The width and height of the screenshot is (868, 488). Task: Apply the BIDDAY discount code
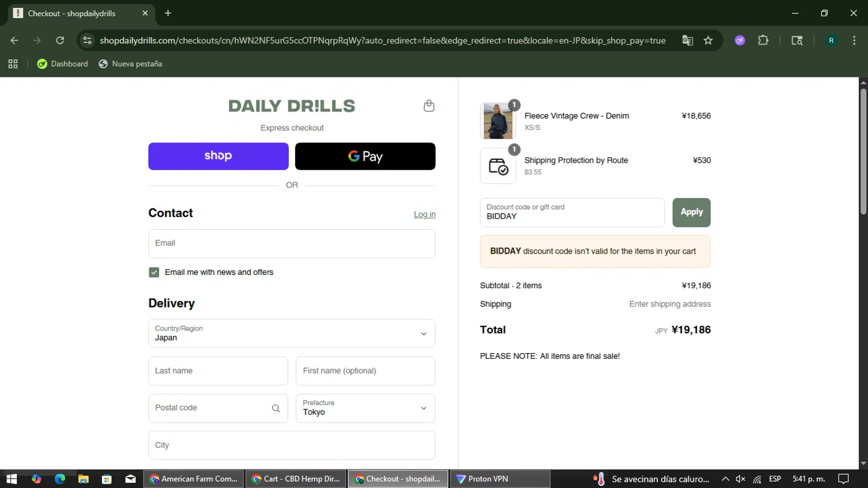point(692,212)
